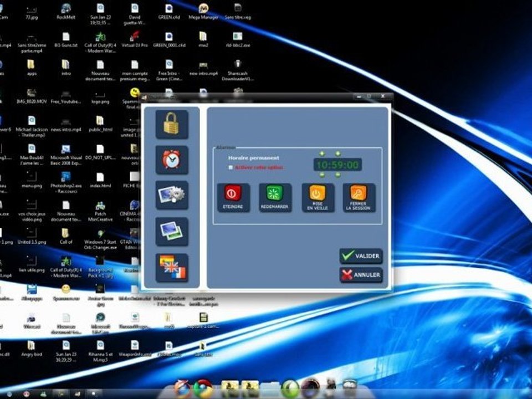Image resolution: width=532 pixels, height=399 pixels.
Task: Open the stacked pictures wallpaper section
Action: click(x=172, y=232)
